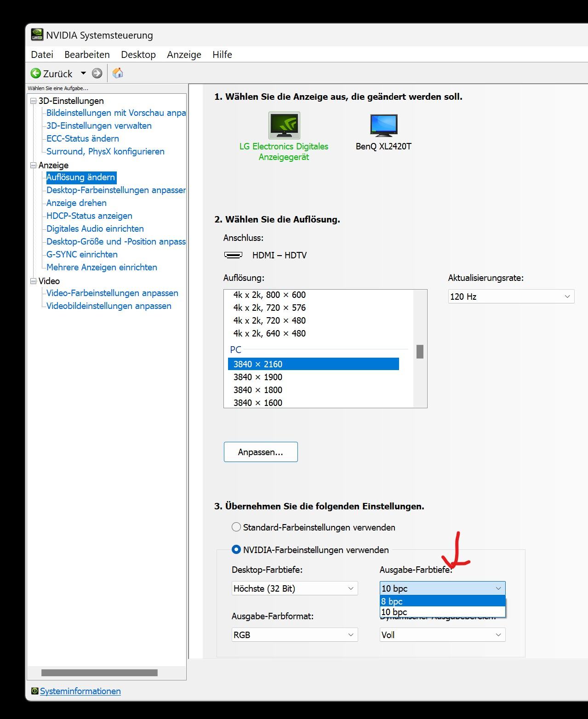Collapse the 3D-Einstellungen tree node
Viewport: 588px width, 719px height.
(33, 101)
